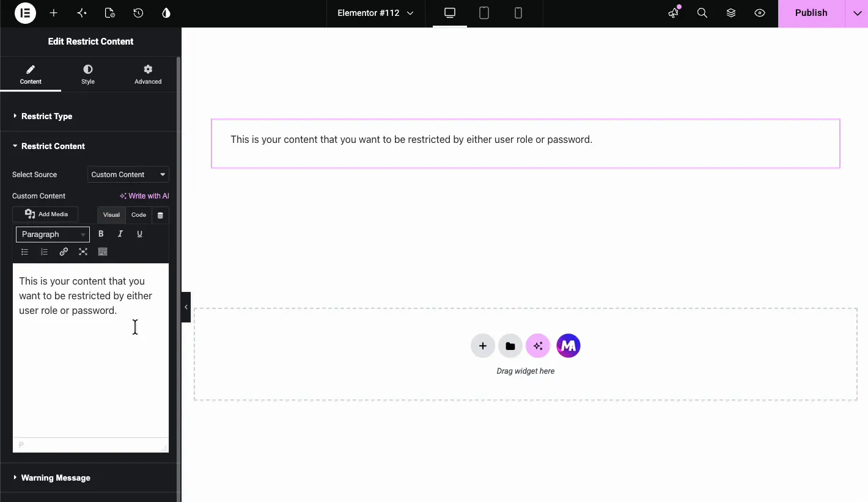Open the template library folder icon
This screenshot has height=502, width=868.
(510, 346)
